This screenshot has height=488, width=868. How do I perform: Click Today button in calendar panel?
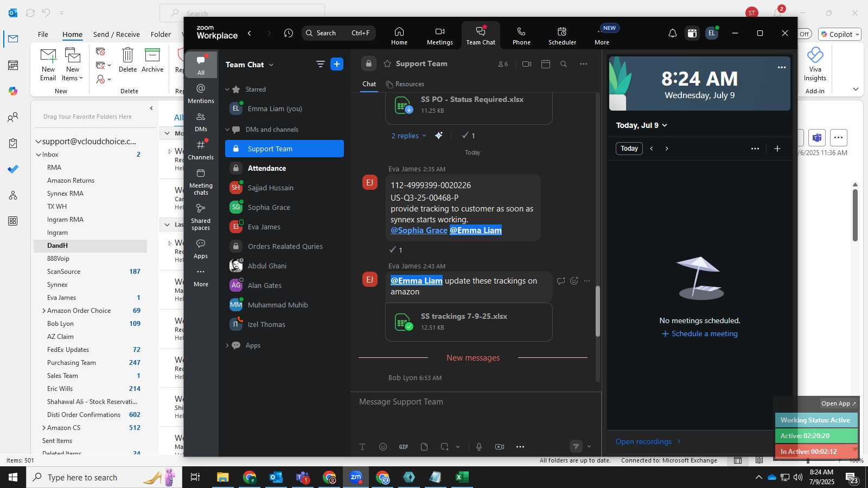629,149
